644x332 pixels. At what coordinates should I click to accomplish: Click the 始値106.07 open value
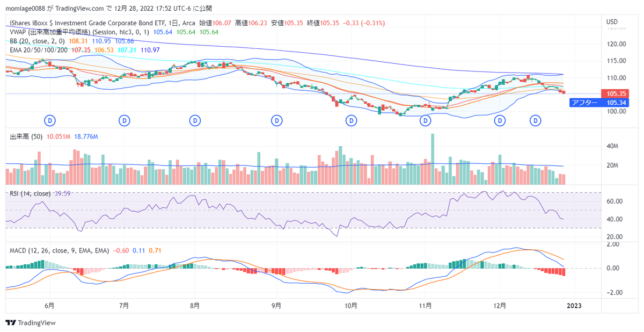pyautogui.click(x=215, y=23)
